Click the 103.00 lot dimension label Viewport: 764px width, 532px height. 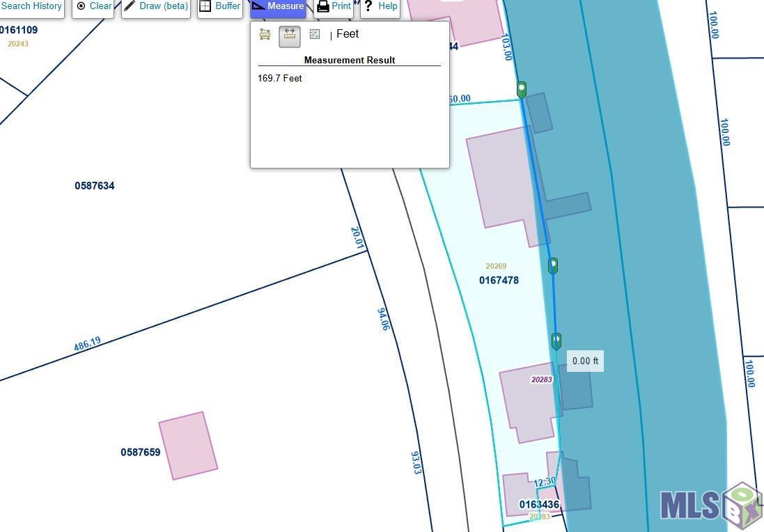point(506,47)
